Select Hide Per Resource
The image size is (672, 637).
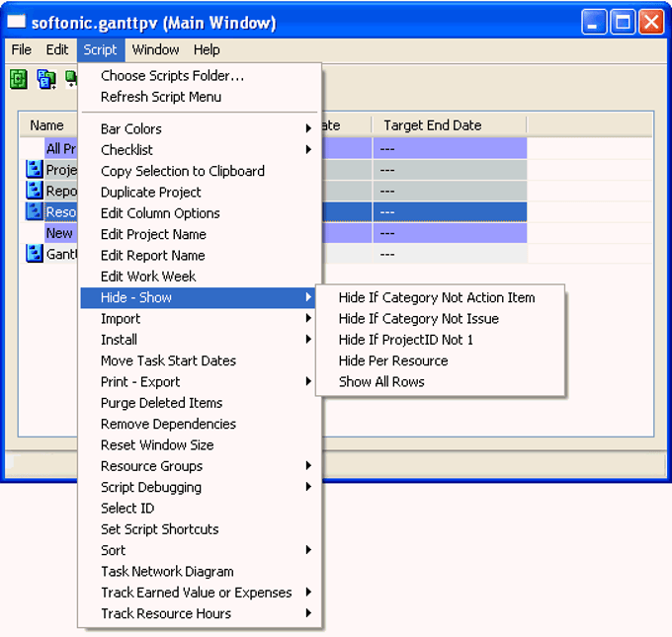click(x=440, y=360)
